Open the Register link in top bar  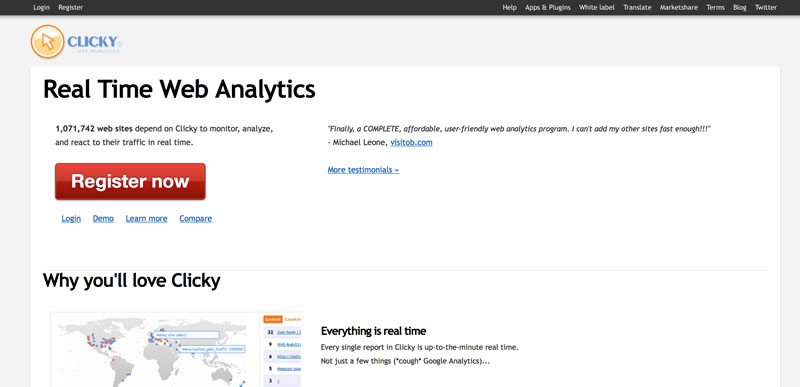[x=70, y=8]
